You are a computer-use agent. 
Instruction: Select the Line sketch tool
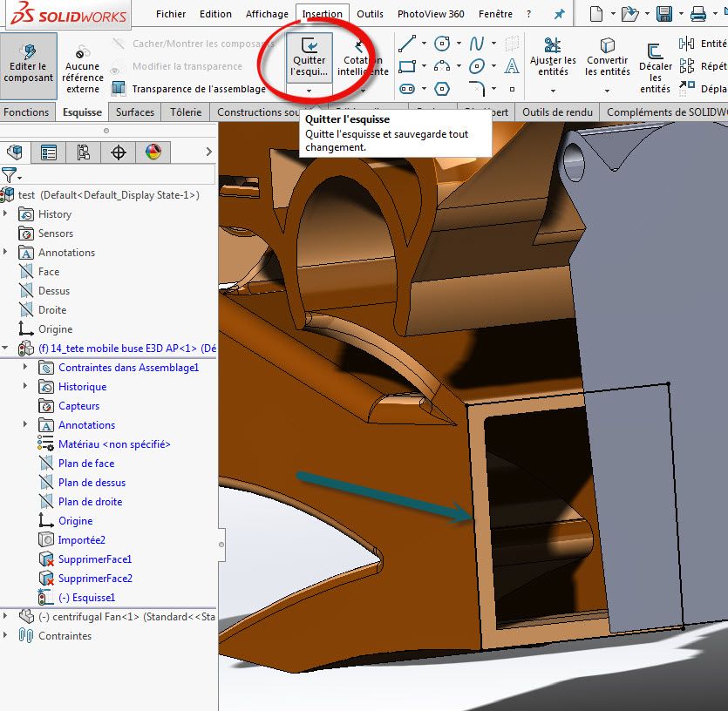tap(406, 43)
